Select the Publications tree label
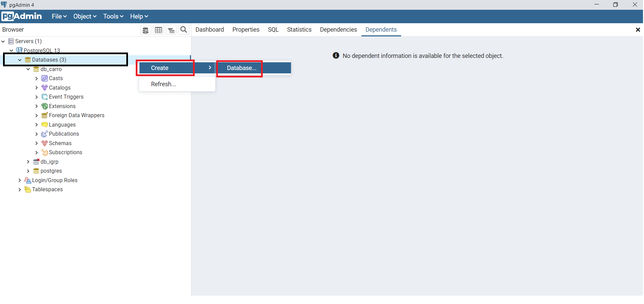The width and height of the screenshot is (644, 304). (64, 134)
